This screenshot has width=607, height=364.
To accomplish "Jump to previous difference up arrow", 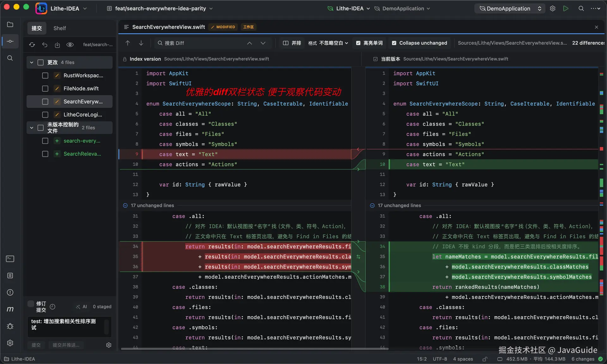I will pyautogui.click(x=128, y=43).
